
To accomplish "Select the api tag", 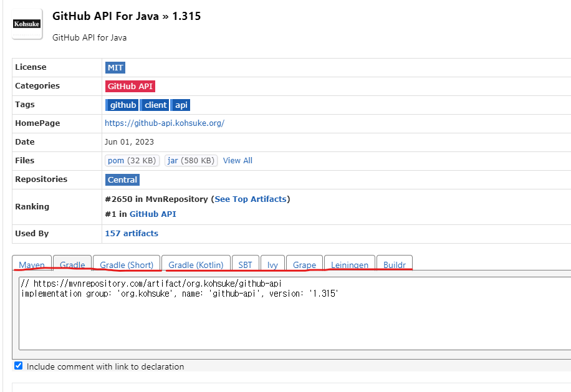I will point(181,105).
